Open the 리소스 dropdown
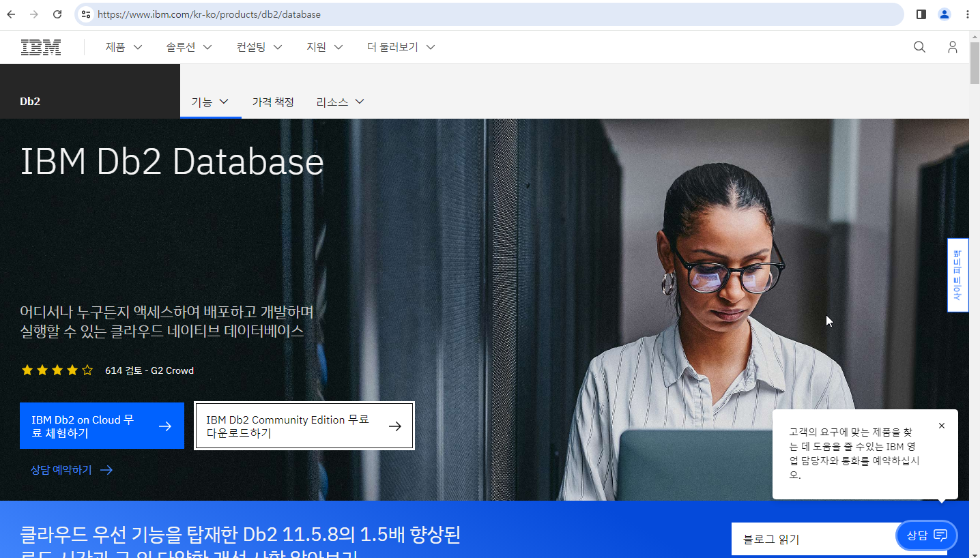 point(340,102)
